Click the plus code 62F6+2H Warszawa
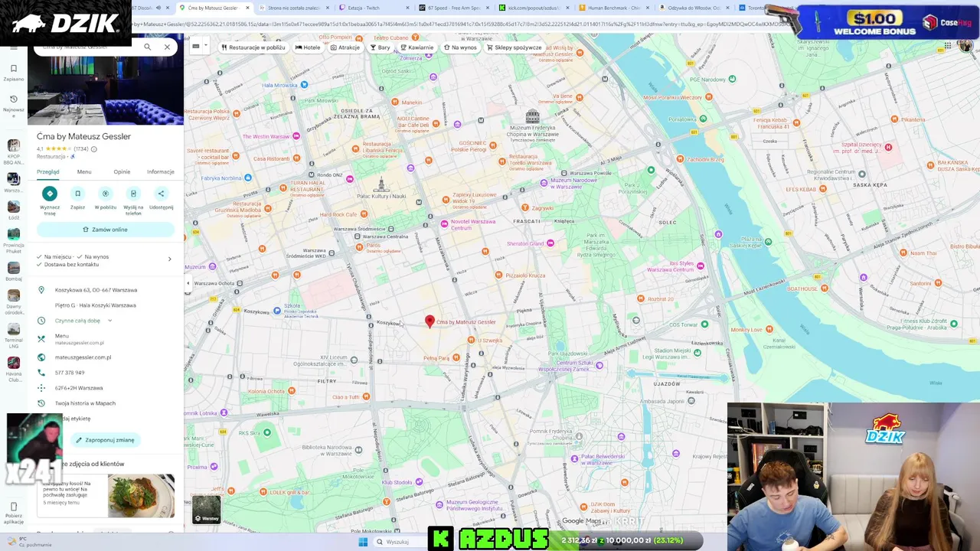 [x=79, y=388]
